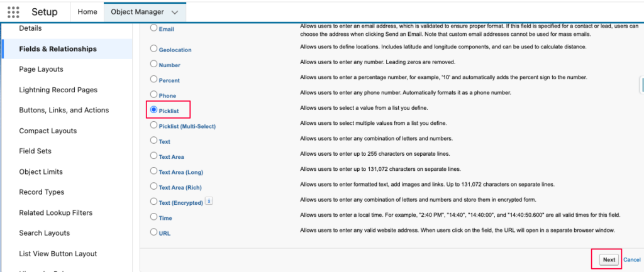The width and height of the screenshot is (644, 272).
Task: Open the App Launcher grid icon
Action: coord(13,12)
